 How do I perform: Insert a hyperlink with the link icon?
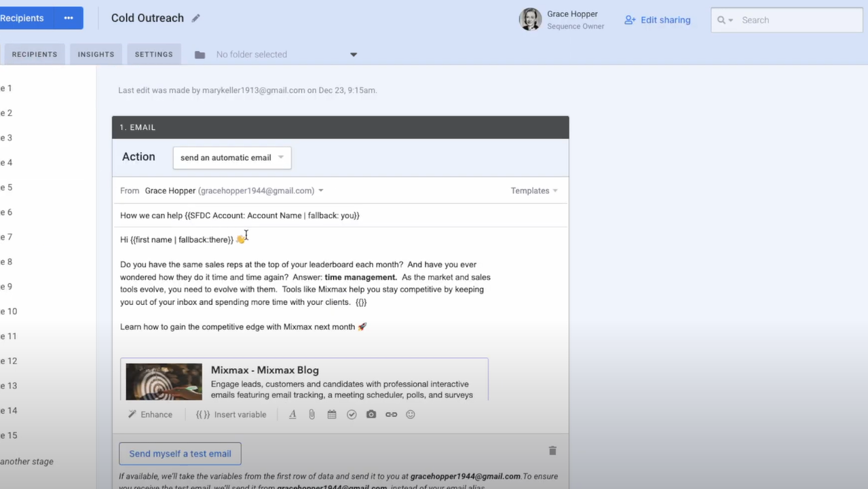click(x=391, y=414)
